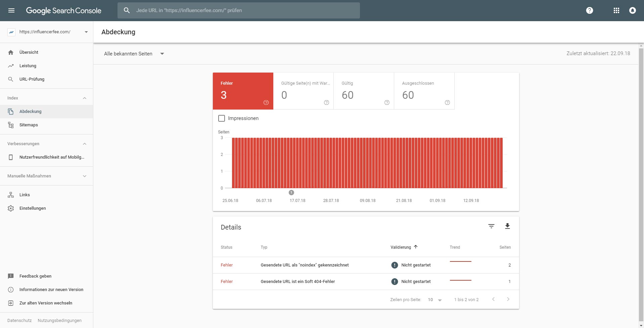Open the help question mark icon
Image resolution: width=644 pixels, height=328 pixels.
[x=589, y=10]
